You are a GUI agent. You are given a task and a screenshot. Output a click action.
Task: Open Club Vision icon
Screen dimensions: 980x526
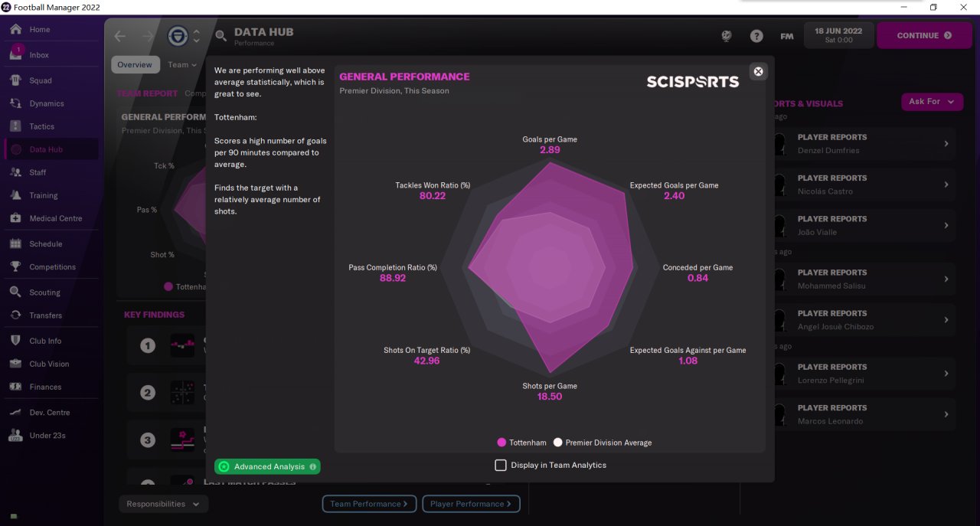pyautogui.click(x=15, y=364)
